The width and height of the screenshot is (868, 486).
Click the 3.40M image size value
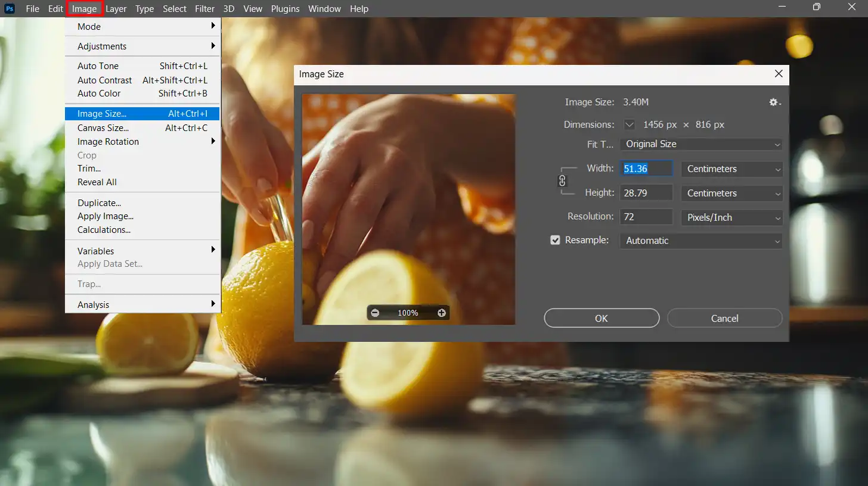click(x=636, y=102)
